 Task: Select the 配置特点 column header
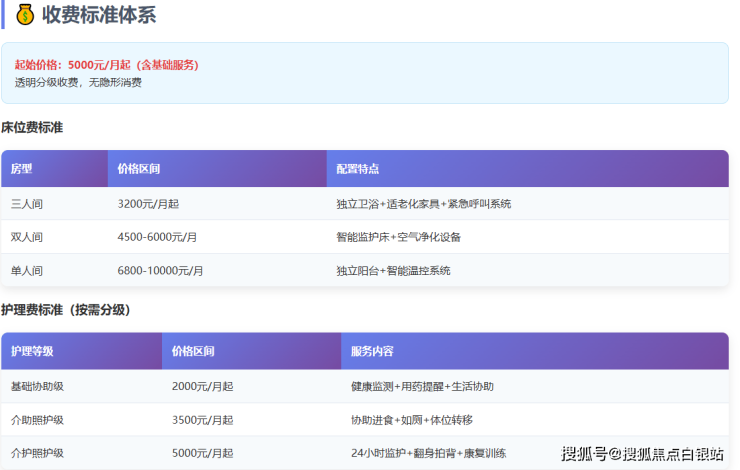(358, 169)
